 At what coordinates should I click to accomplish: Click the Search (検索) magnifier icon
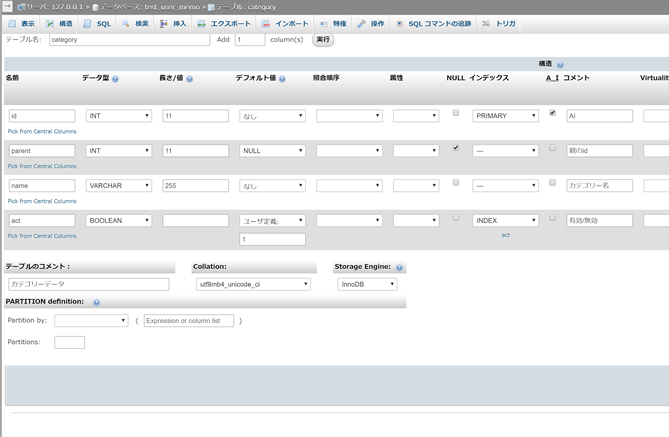pyautogui.click(x=125, y=23)
